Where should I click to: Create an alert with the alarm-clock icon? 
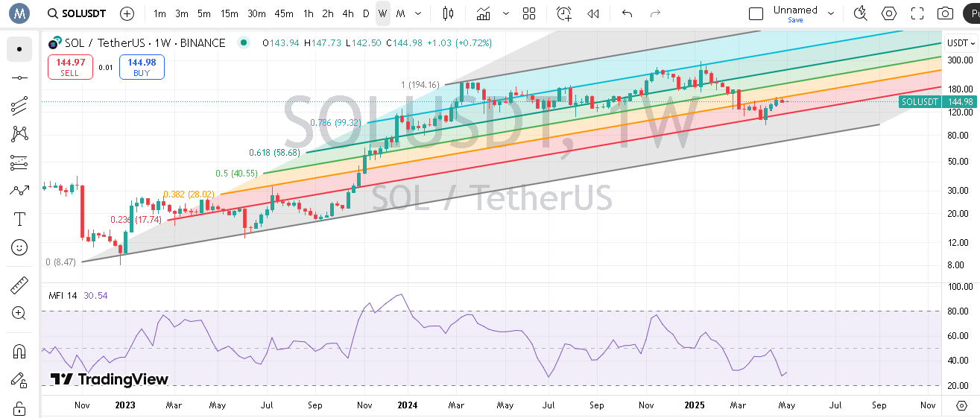click(x=564, y=13)
